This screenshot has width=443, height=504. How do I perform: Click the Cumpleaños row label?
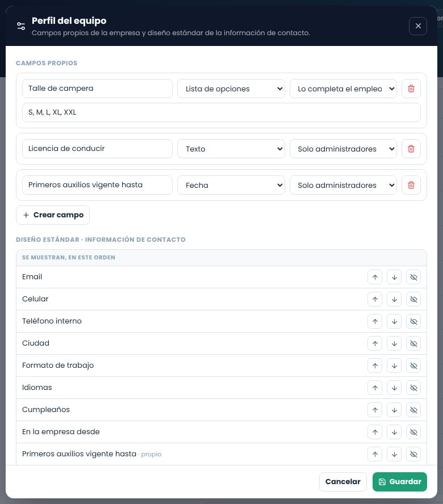point(45,410)
